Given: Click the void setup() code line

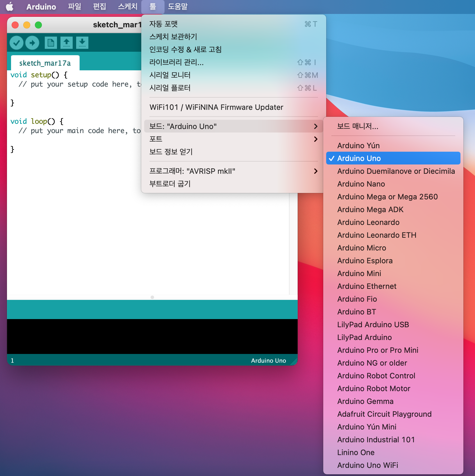Looking at the screenshot, I should [x=39, y=75].
